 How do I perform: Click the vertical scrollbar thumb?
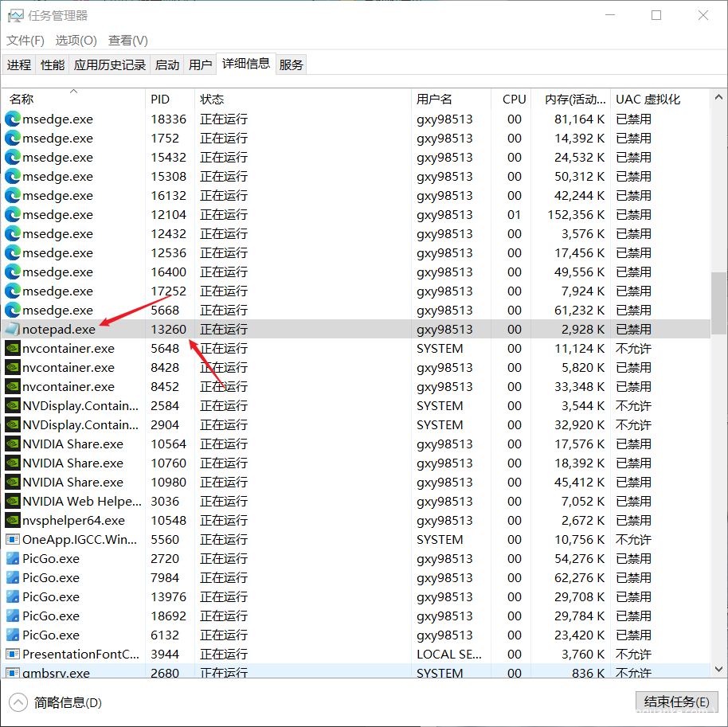718,303
